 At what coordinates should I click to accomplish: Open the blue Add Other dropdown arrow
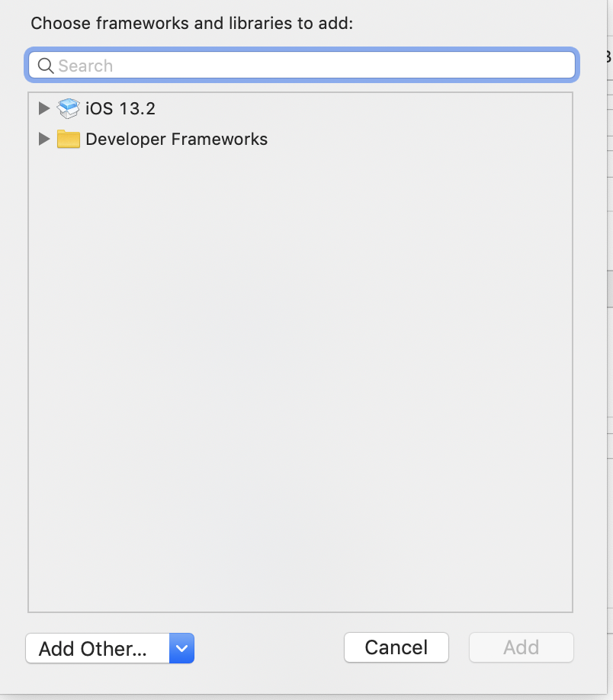(x=181, y=648)
